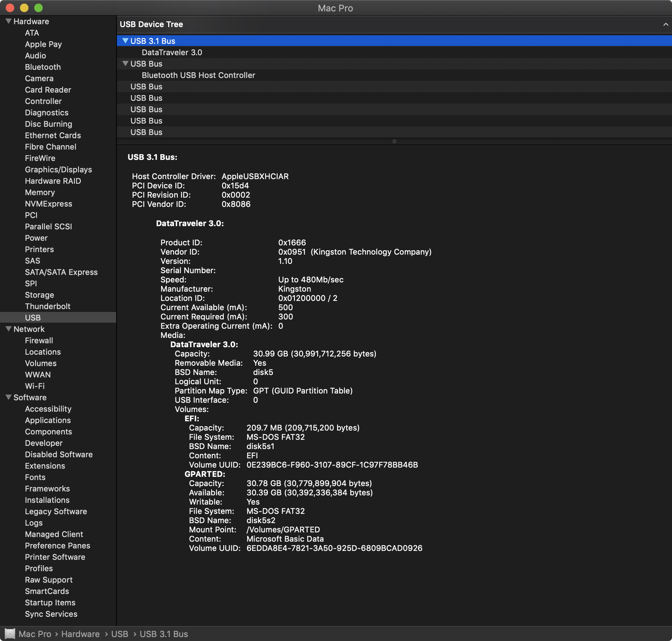This screenshot has height=641, width=672.
Task: Click the chevron at right of USB Device Tree header
Action: pyautogui.click(x=666, y=24)
